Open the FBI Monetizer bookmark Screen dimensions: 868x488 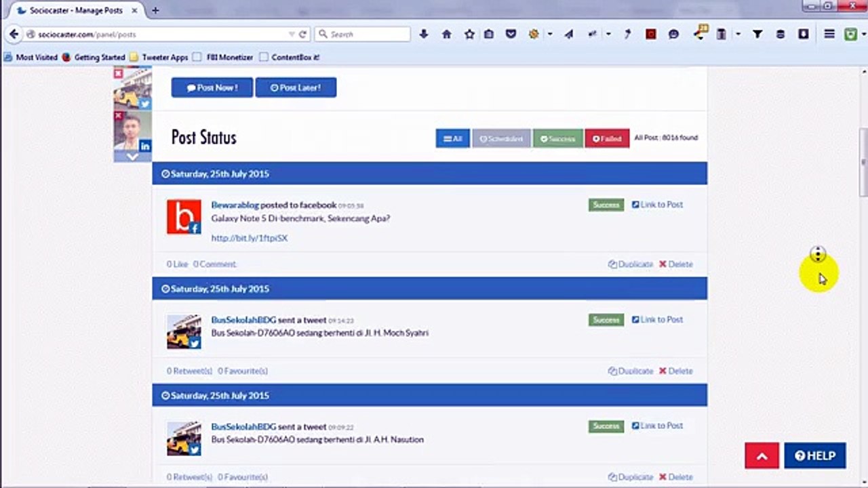click(223, 58)
